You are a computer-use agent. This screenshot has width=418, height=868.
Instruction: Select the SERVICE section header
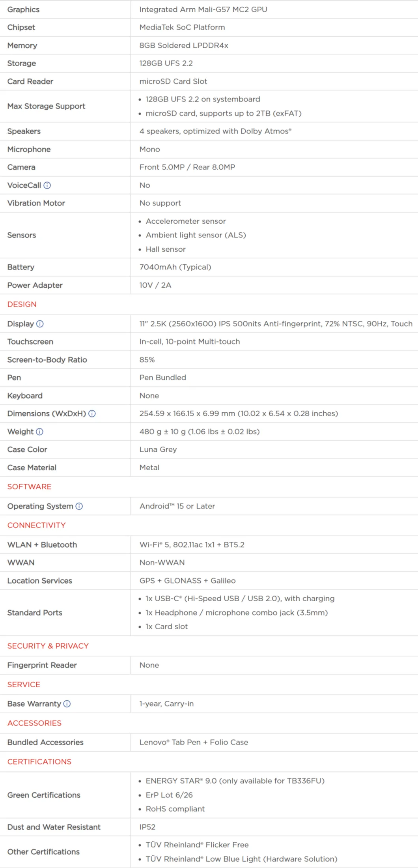(x=24, y=685)
